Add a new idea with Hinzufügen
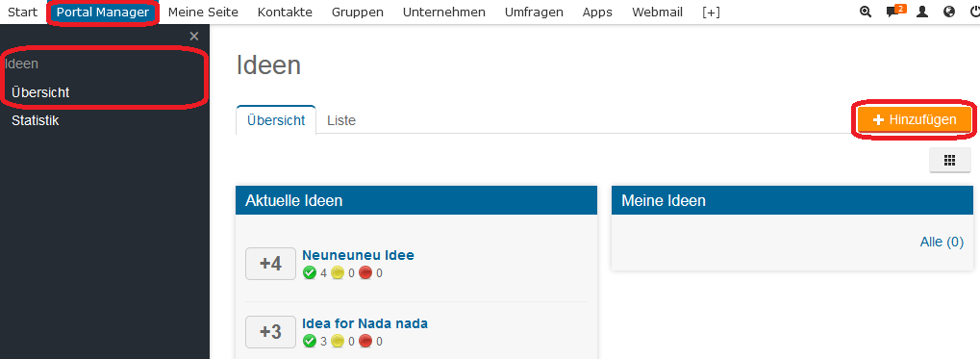This screenshot has width=980, height=359. (915, 119)
